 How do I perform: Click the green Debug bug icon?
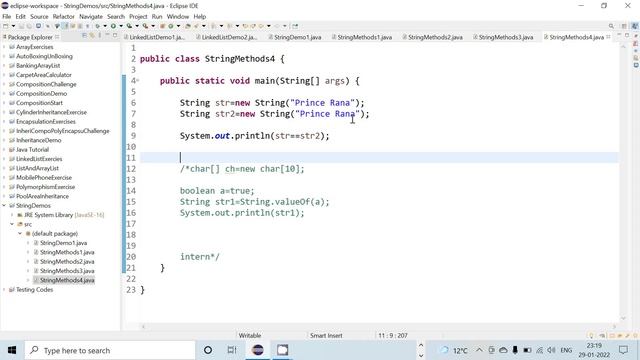point(98,26)
